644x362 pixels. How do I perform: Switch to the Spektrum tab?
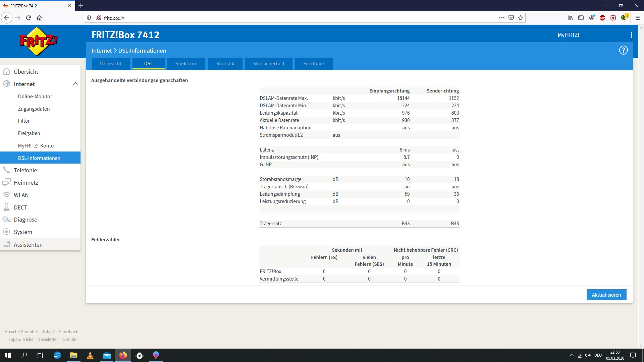click(x=186, y=63)
